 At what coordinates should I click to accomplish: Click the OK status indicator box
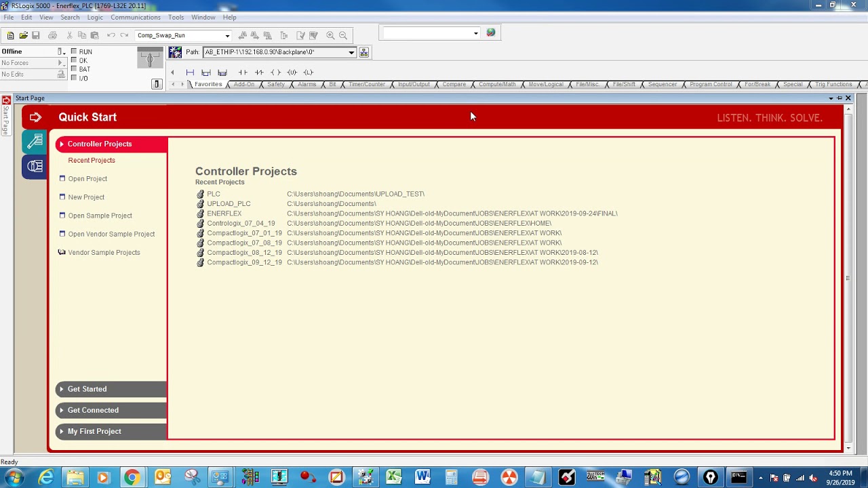point(74,60)
